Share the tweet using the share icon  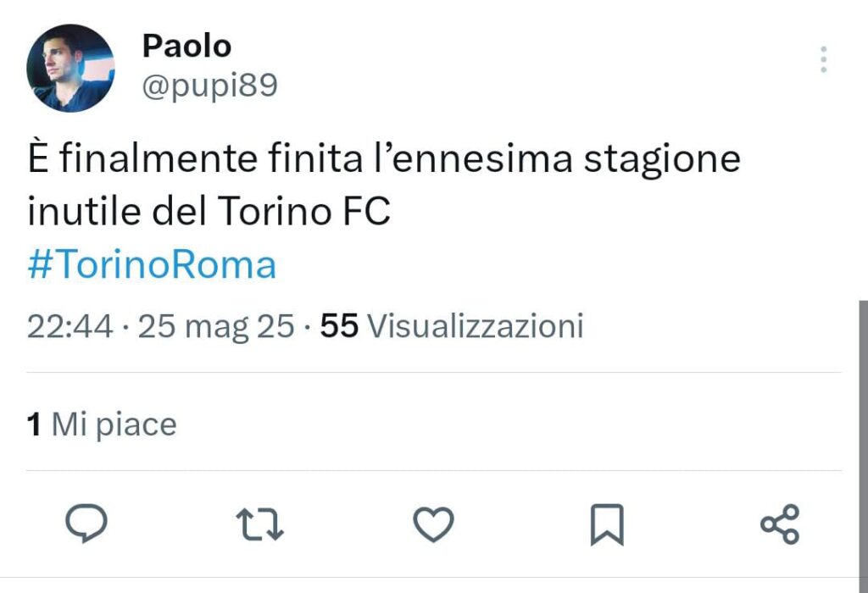point(780,524)
